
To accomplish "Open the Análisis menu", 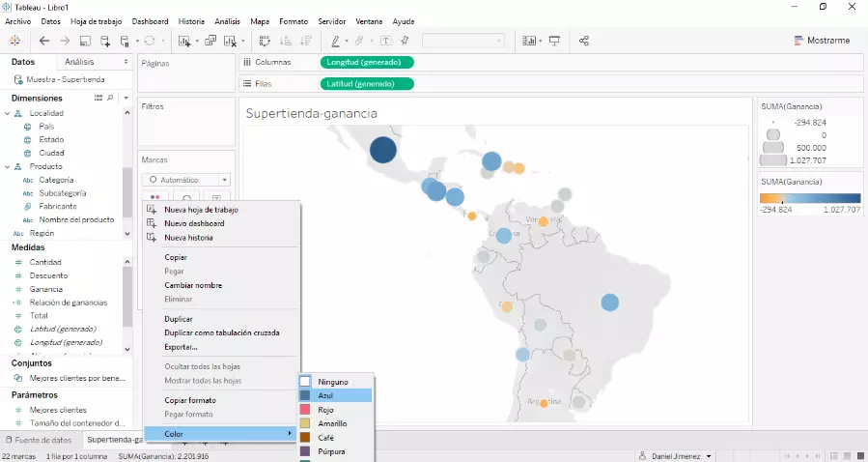I will click(x=227, y=21).
